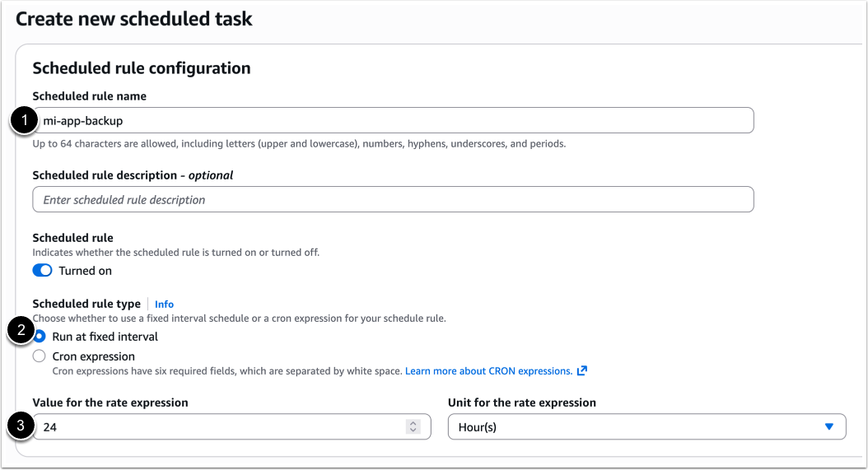
Task: Click the Scheduled rule configuration heading
Action: pyautogui.click(x=141, y=68)
